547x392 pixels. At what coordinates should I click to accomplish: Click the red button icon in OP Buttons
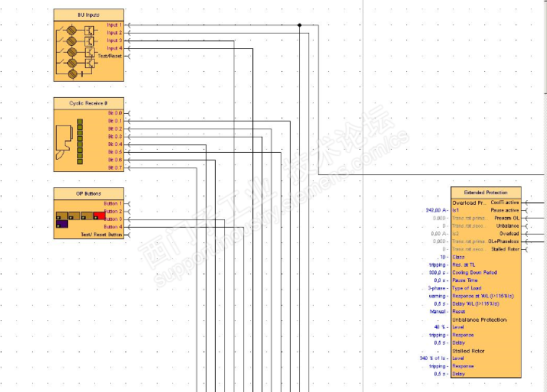pos(99,215)
